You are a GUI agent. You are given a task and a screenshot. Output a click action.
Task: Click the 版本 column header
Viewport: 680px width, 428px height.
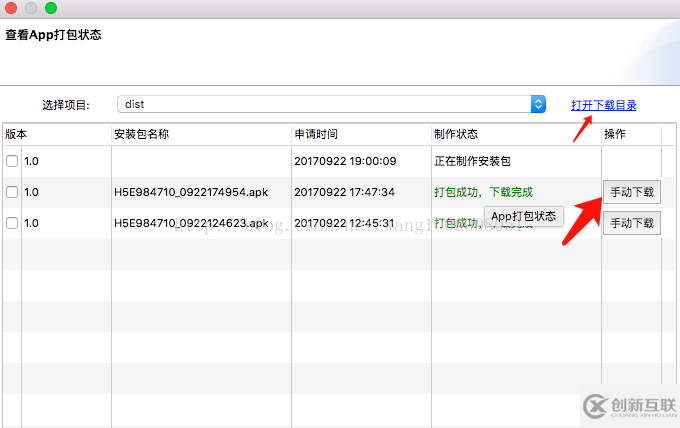17,134
